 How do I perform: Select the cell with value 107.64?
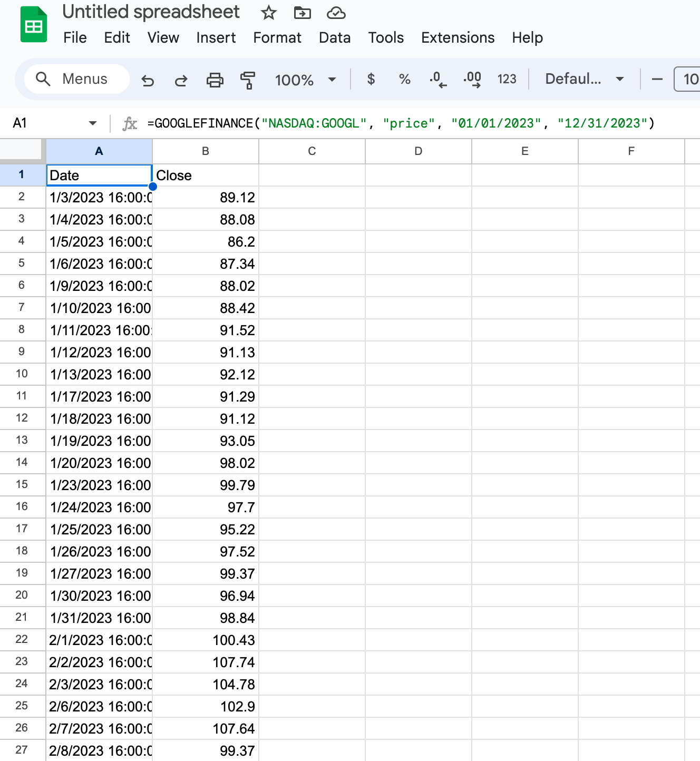tap(206, 728)
